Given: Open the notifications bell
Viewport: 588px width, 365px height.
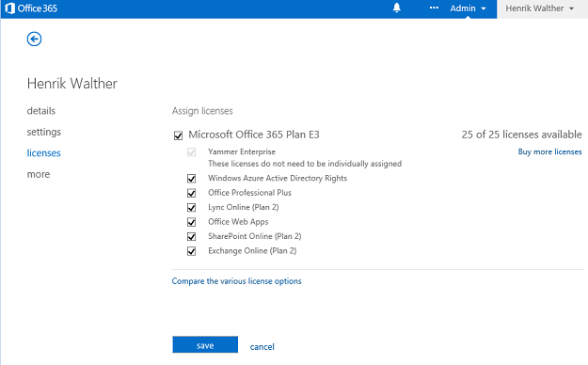Looking at the screenshot, I should tap(397, 8).
